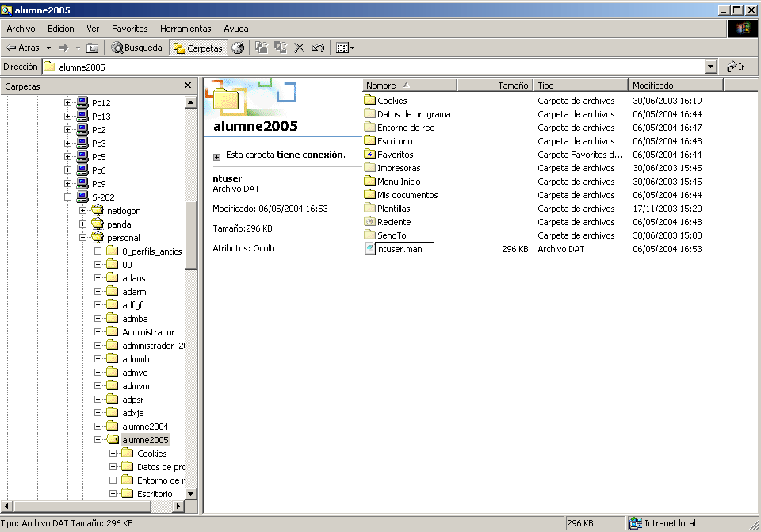The height and width of the screenshot is (532, 761).
Task: Open the Herramientas menu
Action: 185,29
